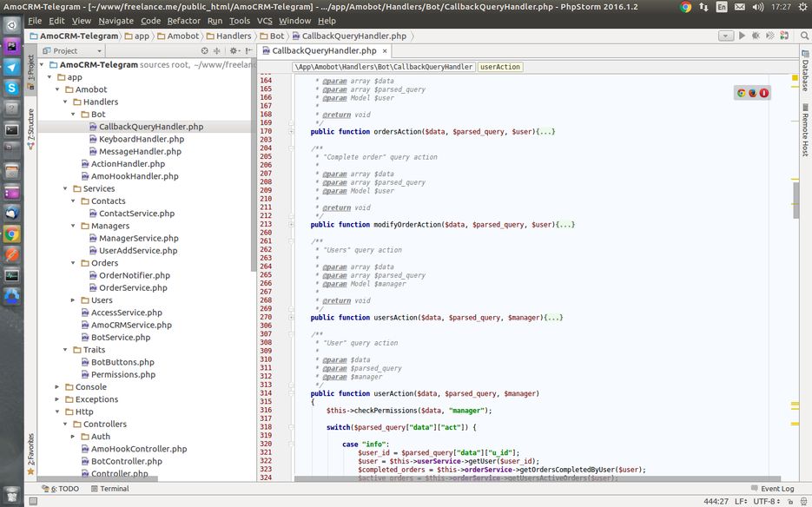Image resolution: width=812 pixels, height=507 pixels.
Task: Toggle the 6: TODO tool window
Action: pyautogui.click(x=61, y=489)
